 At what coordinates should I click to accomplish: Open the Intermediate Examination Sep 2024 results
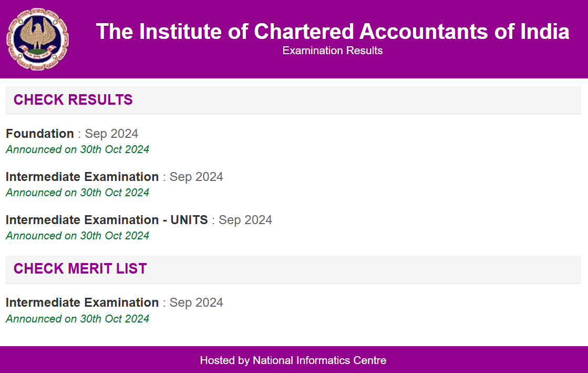[82, 177]
